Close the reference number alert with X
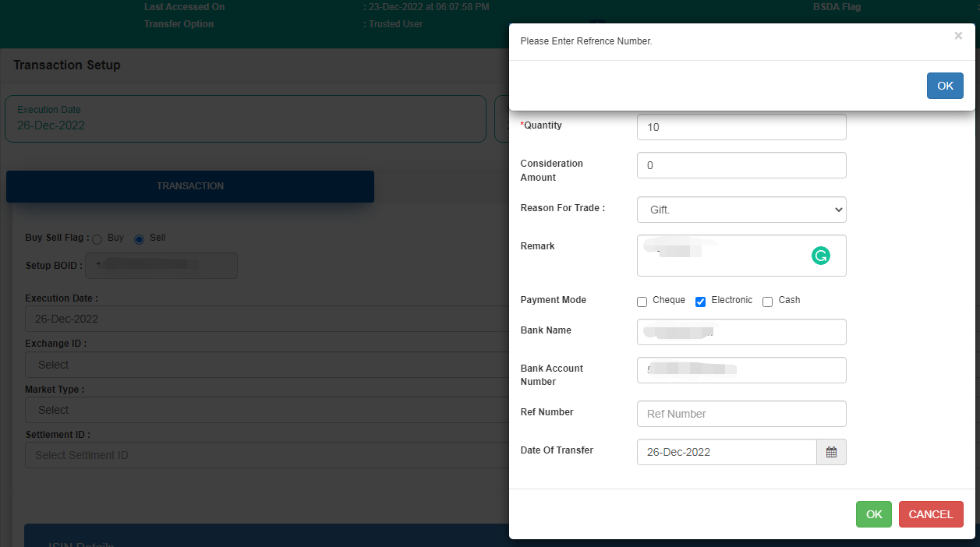Image resolution: width=980 pixels, height=547 pixels. [x=958, y=36]
